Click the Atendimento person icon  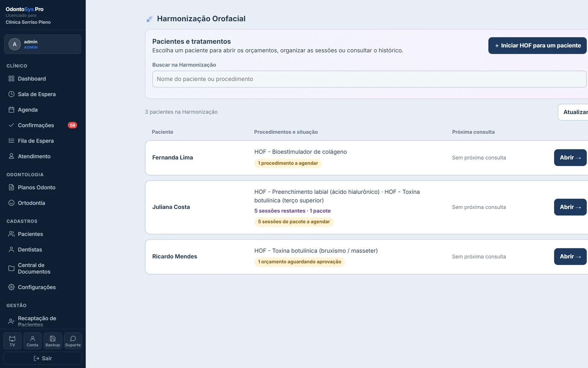coord(11,156)
